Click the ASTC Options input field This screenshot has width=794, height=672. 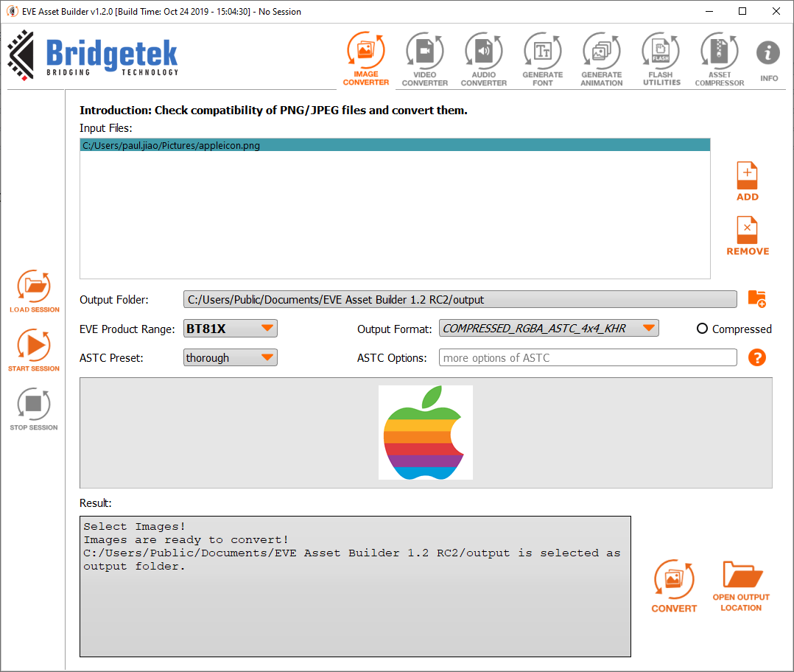click(588, 357)
